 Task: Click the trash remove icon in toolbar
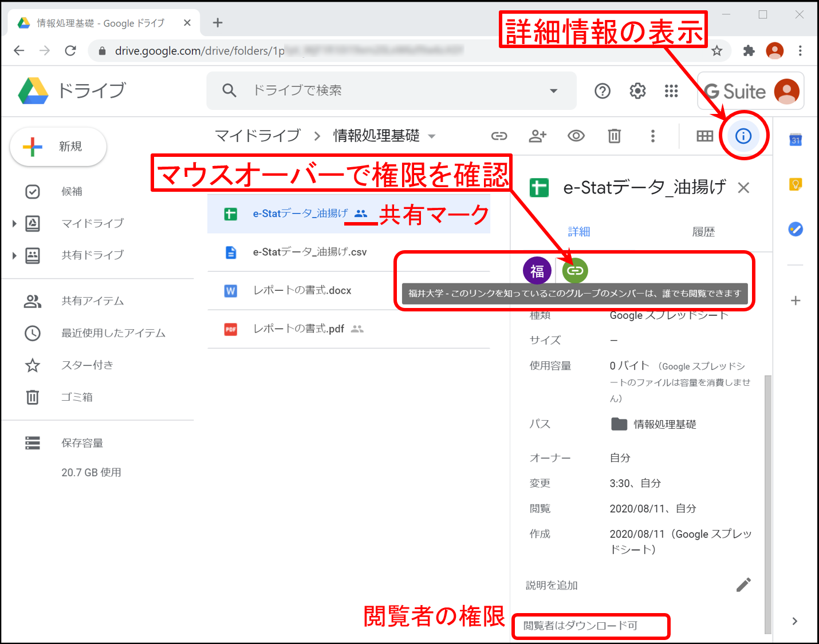[614, 136]
